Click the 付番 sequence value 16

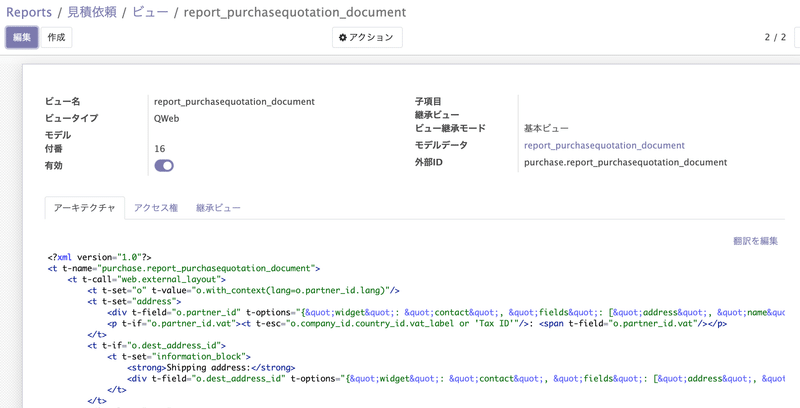coord(160,149)
